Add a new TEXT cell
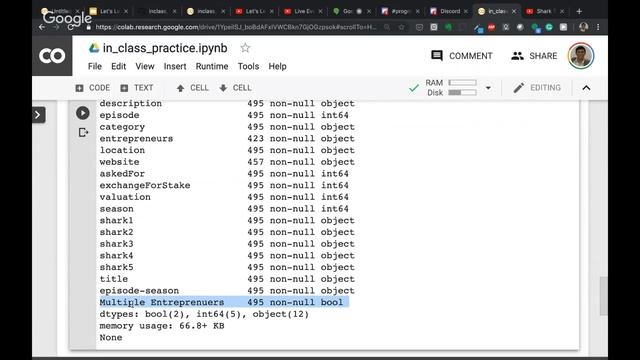 137,88
